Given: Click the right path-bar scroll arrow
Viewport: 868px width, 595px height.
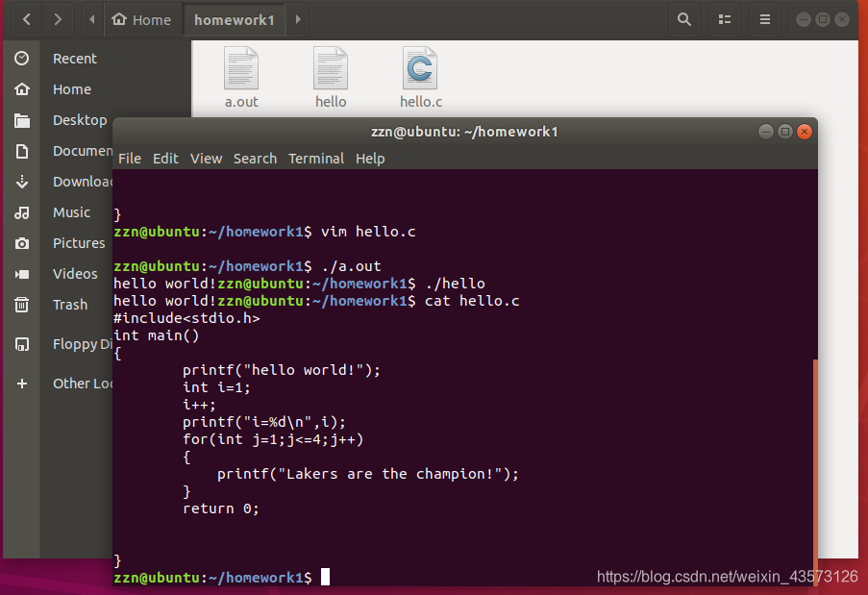Looking at the screenshot, I should [298, 20].
